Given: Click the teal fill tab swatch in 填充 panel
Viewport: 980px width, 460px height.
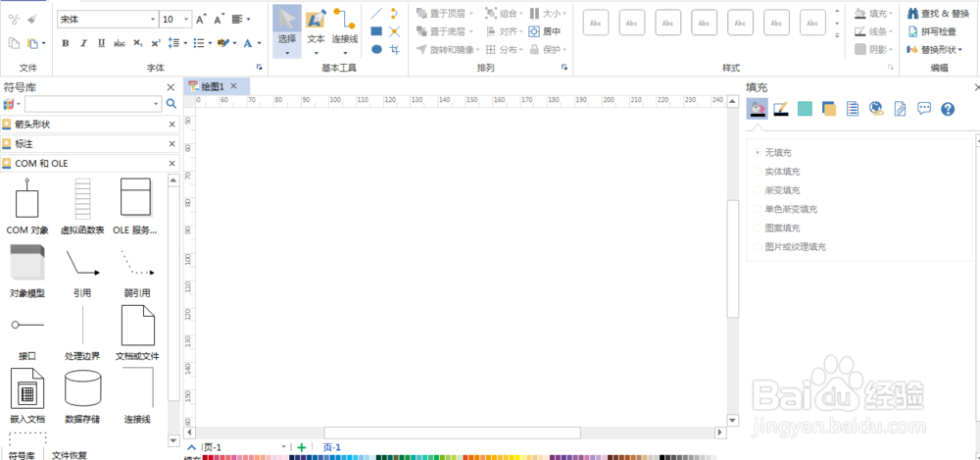Looking at the screenshot, I should coord(805,109).
